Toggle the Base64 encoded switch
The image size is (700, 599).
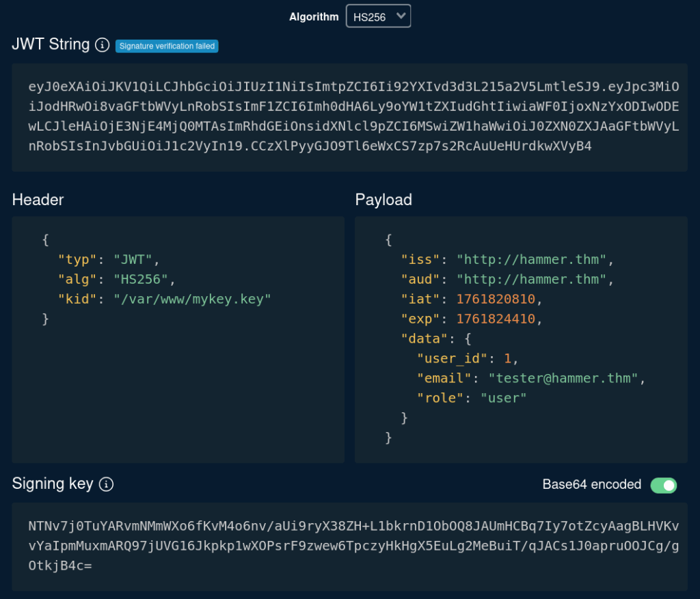pyautogui.click(x=663, y=485)
